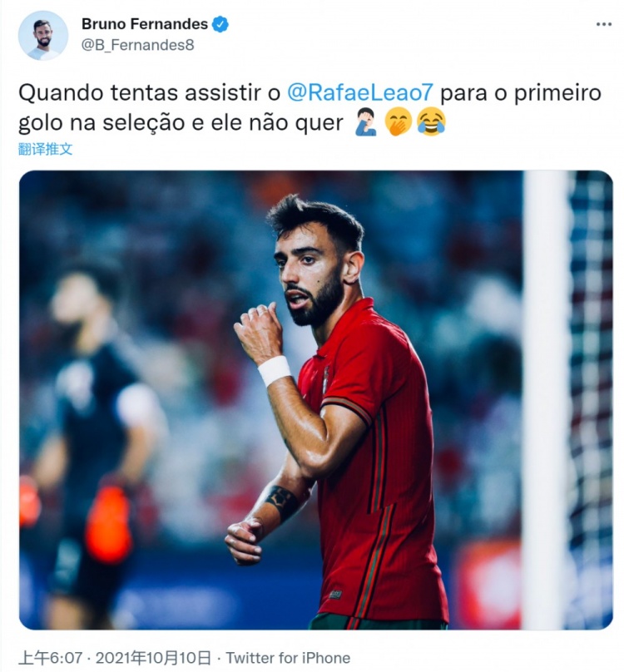Viewport: 624px width, 672px height.
Task: Click the Bruno Fernandes display name
Action: [145, 24]
